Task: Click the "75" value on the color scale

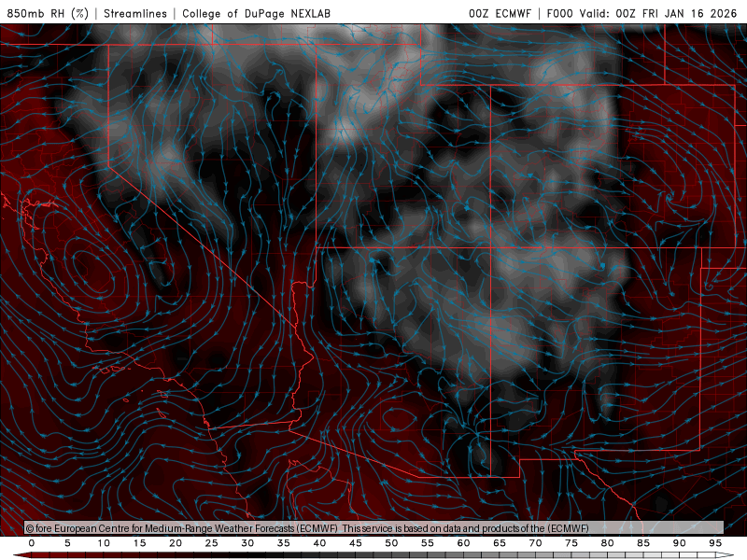Action: point(571,543)
